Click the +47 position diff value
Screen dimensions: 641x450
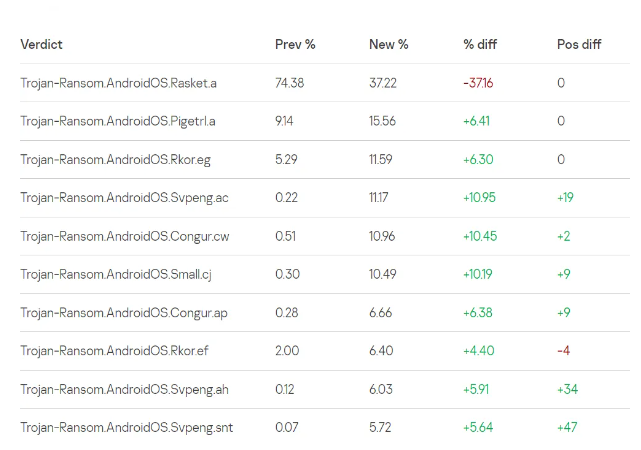pos(568,428)
